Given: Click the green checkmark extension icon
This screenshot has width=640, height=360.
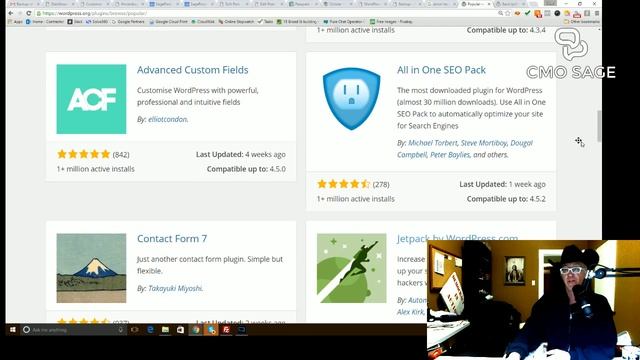Looking at the screenshot, I should (527, 13).
